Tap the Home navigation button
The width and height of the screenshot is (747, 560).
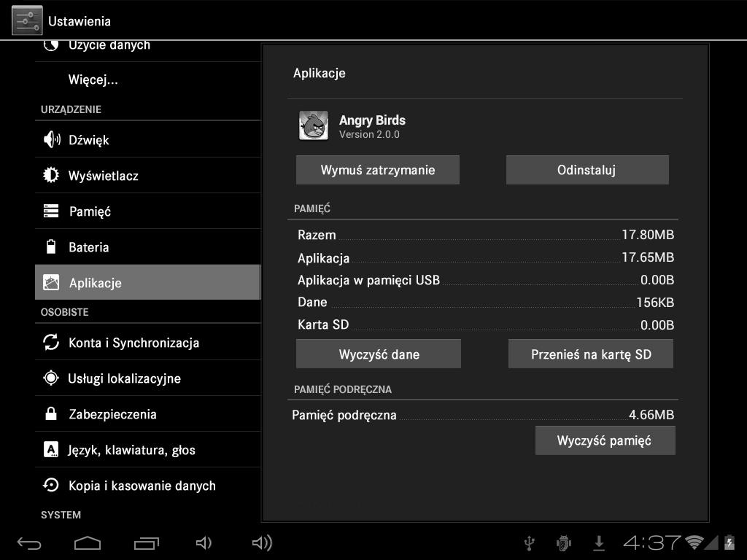pyautogui.click(x=88, y=542)
